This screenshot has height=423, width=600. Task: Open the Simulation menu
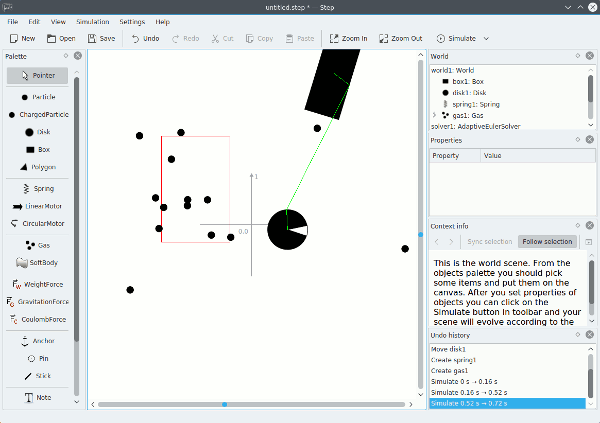(x=93, y=21)
